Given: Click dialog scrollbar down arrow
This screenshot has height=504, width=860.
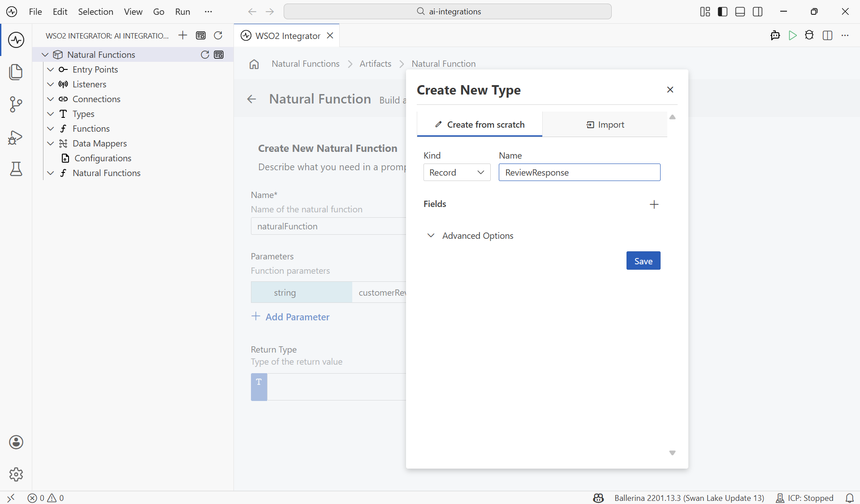Looking at the screenshot, I should pos(672,453).
